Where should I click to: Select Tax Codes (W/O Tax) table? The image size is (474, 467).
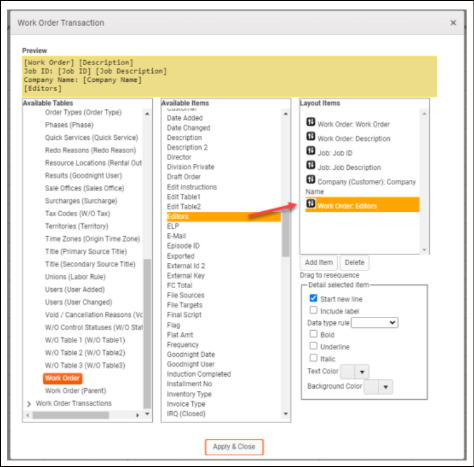(x=78, y=214)
